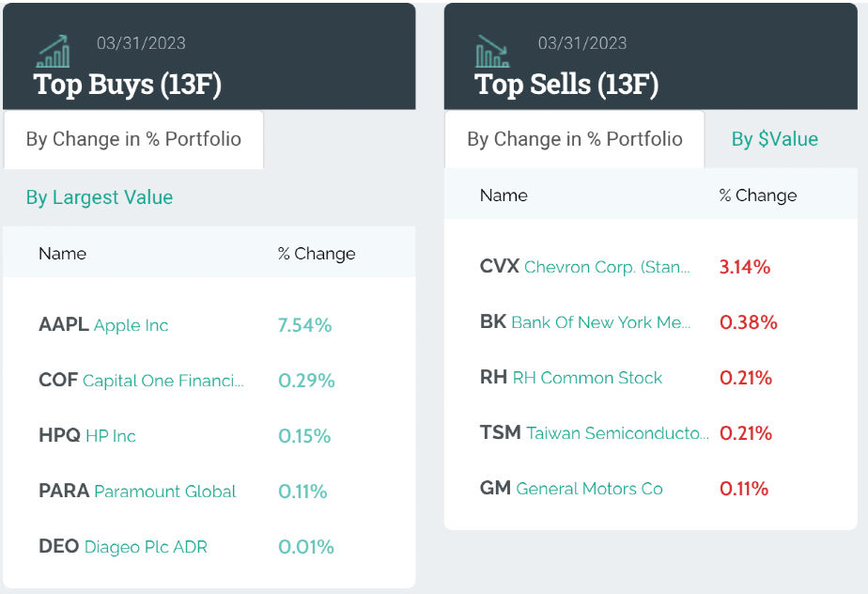Click the Top Buys (13F) heading

click(x=128, y=84)
